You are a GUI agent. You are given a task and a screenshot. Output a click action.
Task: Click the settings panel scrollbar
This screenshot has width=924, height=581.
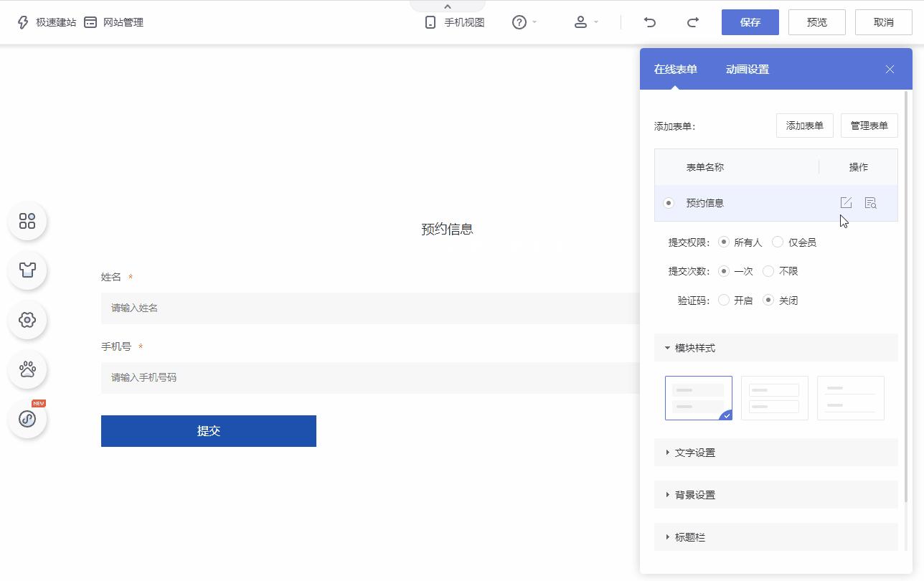tap(906, 297)
